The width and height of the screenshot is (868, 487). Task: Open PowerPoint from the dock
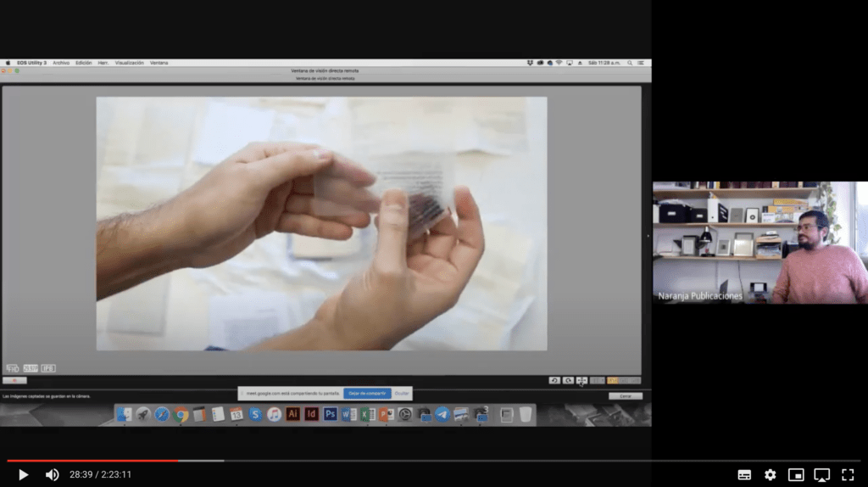tap(387, 414)
